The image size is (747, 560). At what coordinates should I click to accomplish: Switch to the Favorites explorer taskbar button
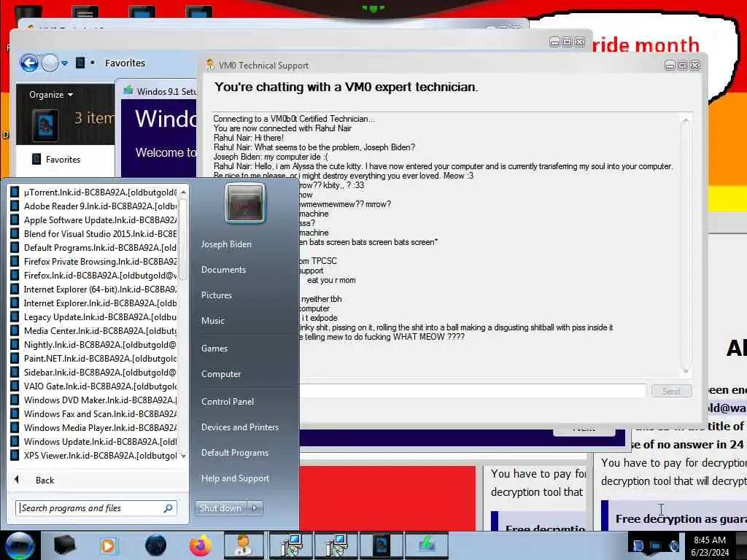pos(381,545)
